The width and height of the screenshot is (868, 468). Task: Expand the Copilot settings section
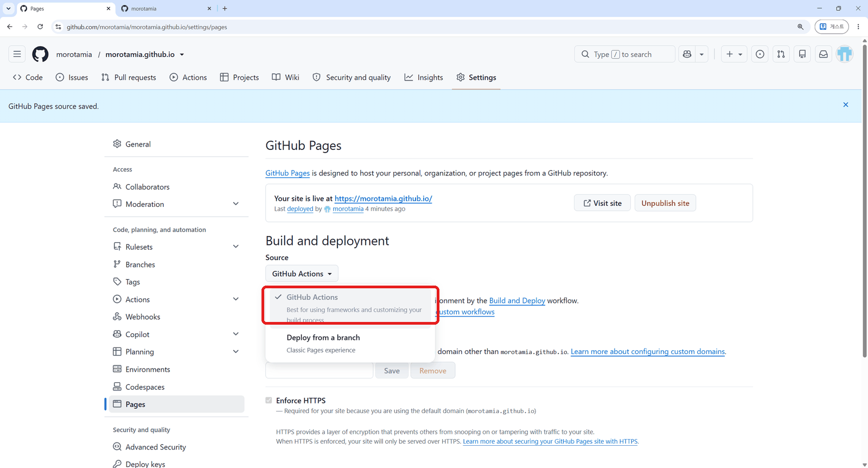point(236,334)
